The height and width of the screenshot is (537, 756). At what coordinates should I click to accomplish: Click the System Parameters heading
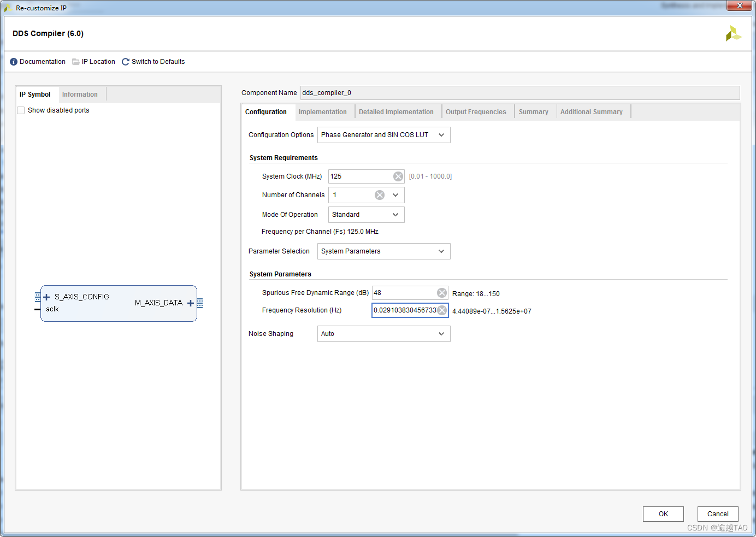280,274
